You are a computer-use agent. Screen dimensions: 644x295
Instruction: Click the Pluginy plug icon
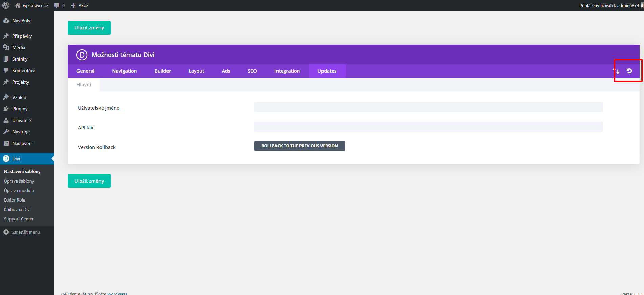pyautogui.click(x=6, y=109)
